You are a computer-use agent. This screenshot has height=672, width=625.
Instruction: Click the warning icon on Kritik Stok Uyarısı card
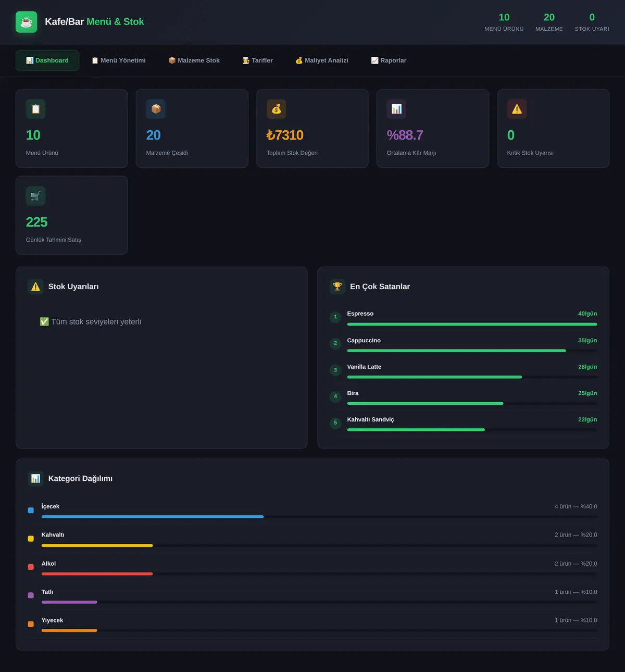click(x=517, y=109)
